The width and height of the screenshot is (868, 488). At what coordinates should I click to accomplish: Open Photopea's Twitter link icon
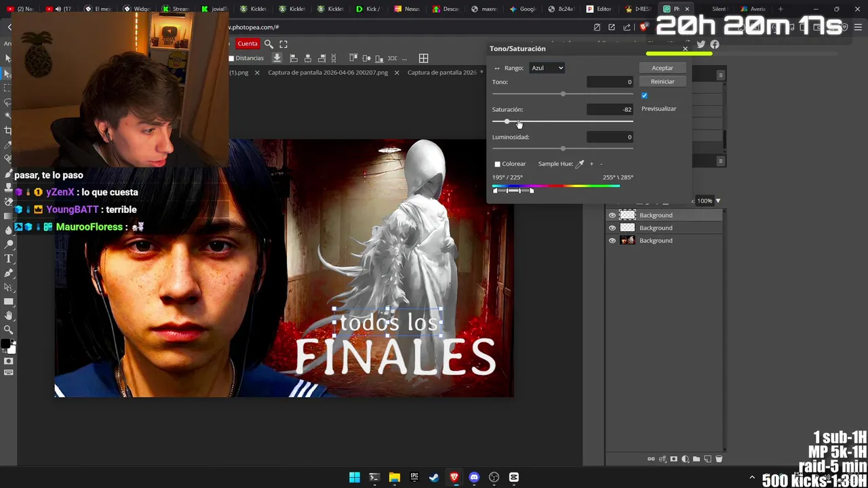point(701,44)
